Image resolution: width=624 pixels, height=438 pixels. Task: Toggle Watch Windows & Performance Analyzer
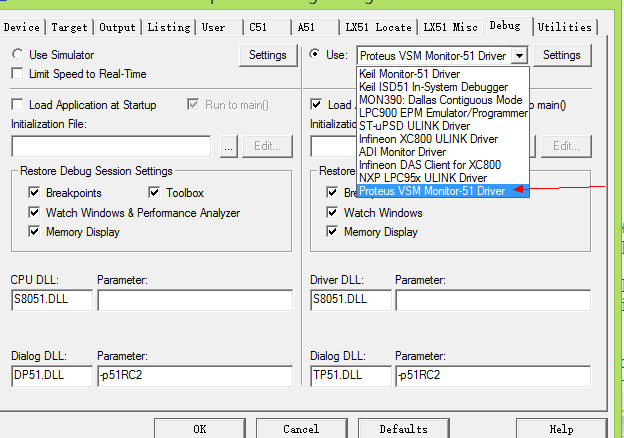point(34,212)
